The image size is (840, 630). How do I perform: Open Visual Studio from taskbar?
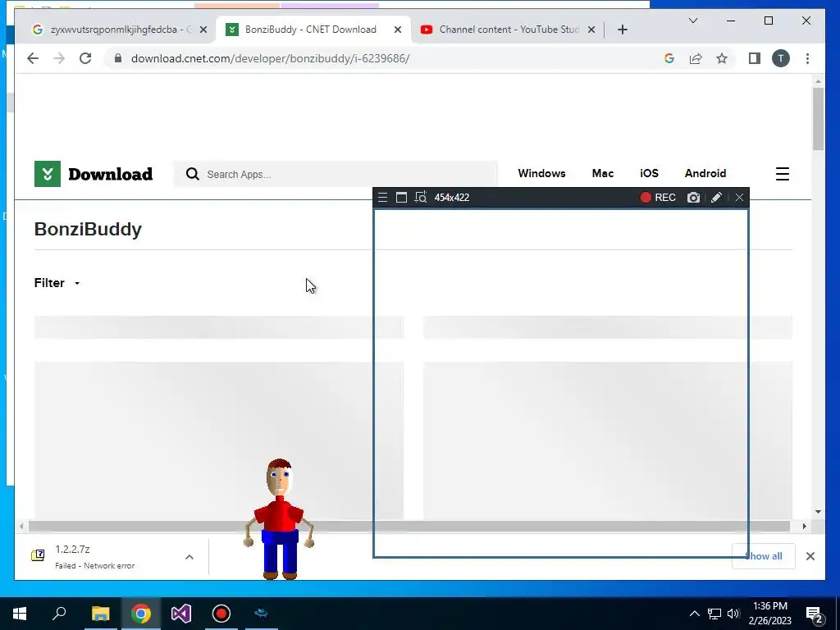pyautogui.click(x=181, y=614)
